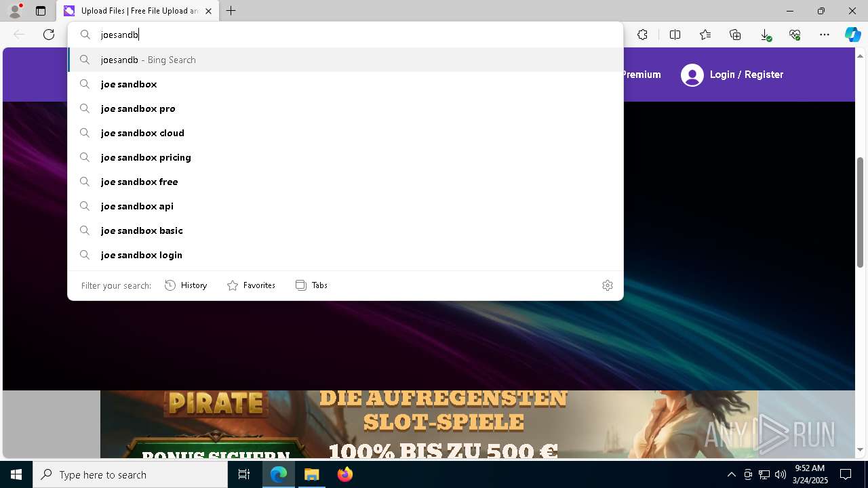
Task: Open the network status tray icon
Action: (764, 474)
